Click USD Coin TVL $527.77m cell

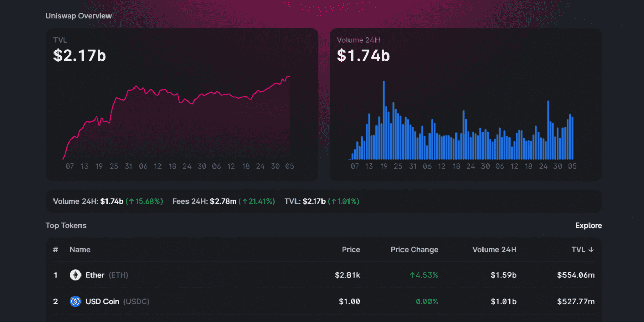point(576,301)
